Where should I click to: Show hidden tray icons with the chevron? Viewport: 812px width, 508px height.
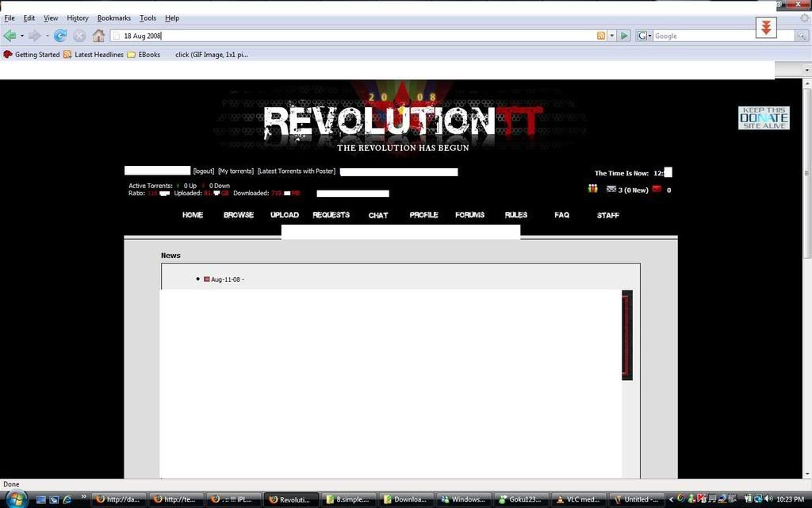click(671, 500)
